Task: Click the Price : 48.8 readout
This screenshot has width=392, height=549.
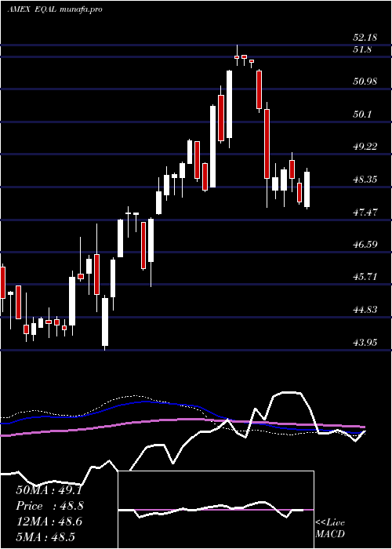Action: [x=49, y=506]
